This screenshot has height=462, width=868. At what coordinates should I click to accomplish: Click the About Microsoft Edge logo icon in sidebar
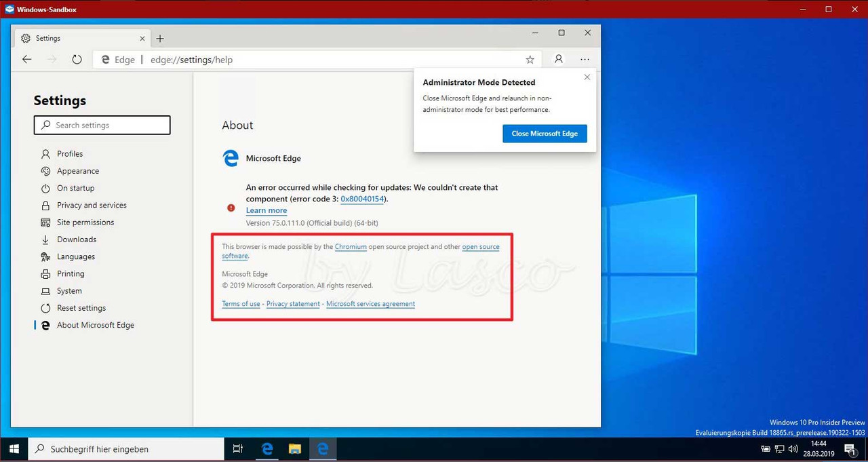click(45, 326)
